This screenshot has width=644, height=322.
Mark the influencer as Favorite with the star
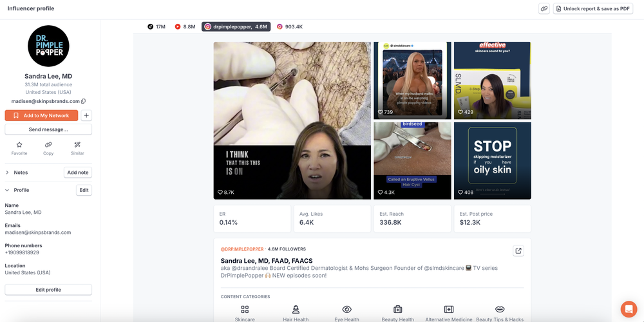click(x=19, y=148)
